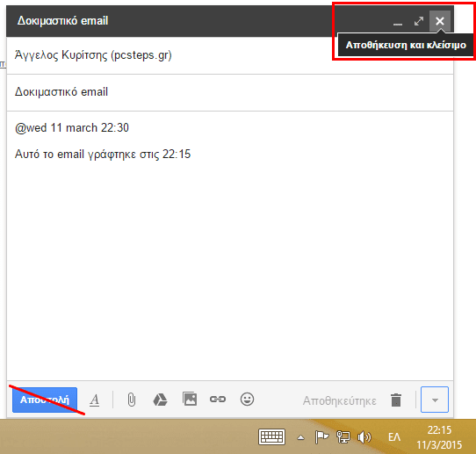
Task: Insert a file using the Google Drive icon
Action: tap(160, 400)
